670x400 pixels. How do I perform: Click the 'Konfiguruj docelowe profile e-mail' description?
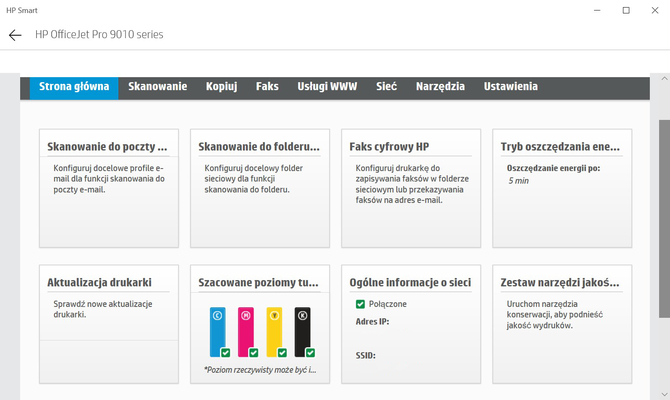(109, 179)
